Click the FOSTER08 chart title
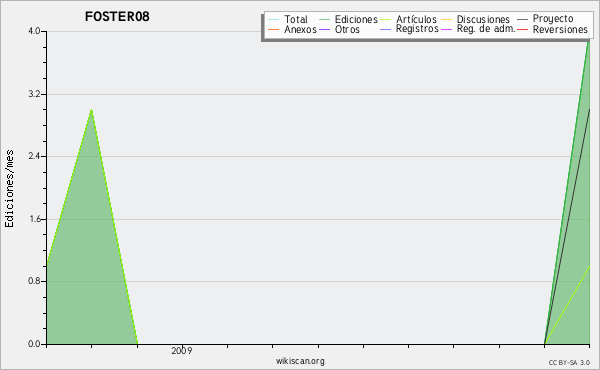600x370 pixels. point(117,17)
